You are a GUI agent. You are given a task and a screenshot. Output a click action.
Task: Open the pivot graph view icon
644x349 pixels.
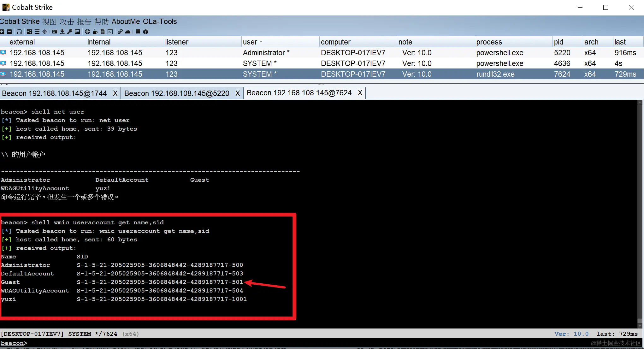tap(29, 32)
